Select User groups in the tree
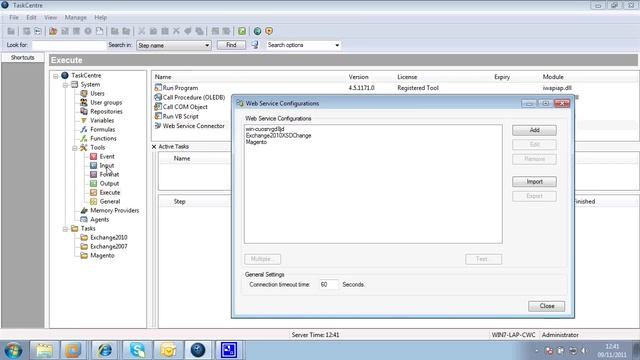640x360 pixels. [x=106, y=102]
